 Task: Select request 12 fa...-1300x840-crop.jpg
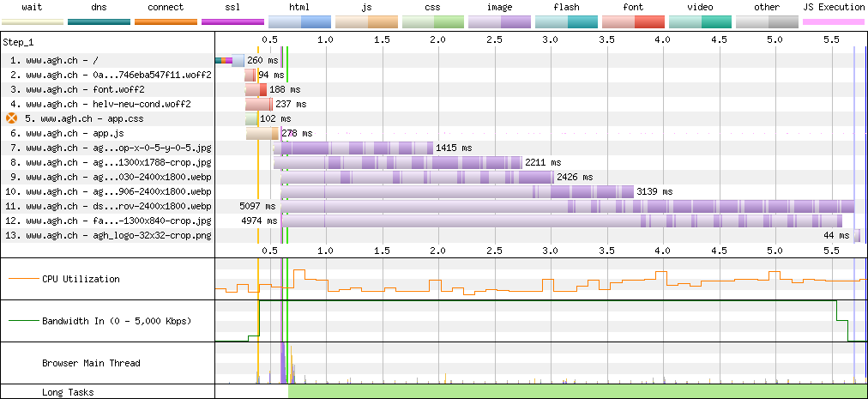pos(108,221)
